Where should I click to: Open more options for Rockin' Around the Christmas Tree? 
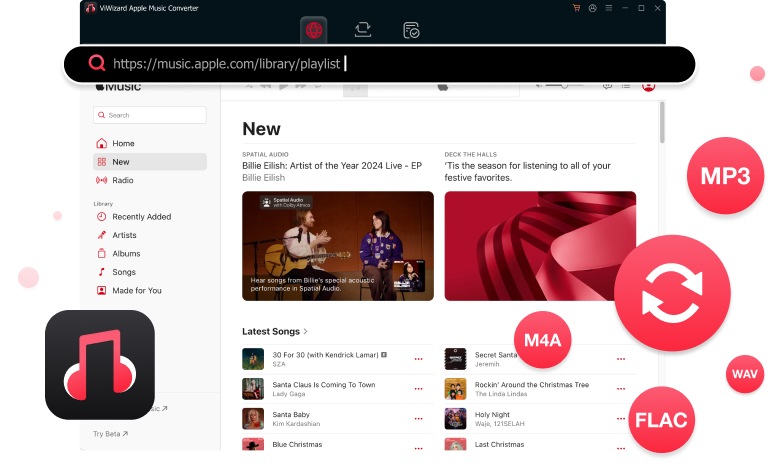pyautogui.click(x=621, y=389)
